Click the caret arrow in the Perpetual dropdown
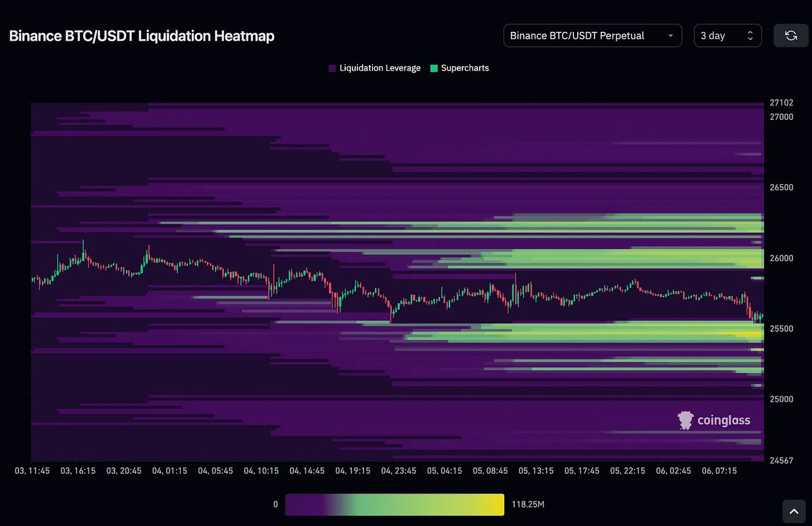This screenshot has width=812, height=526. pyautogui.click(x=670, y=36)
